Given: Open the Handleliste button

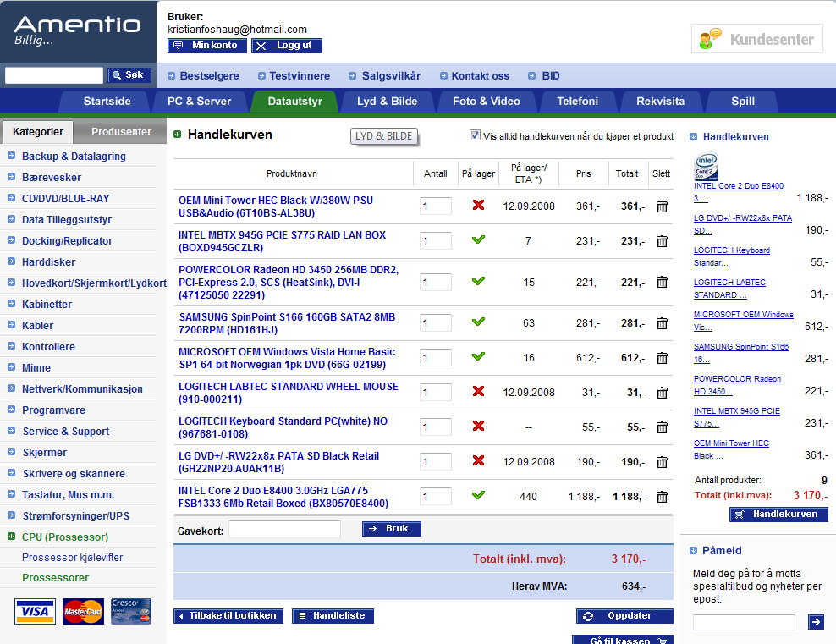Looking at the screenshot, I should pos(333,616).
